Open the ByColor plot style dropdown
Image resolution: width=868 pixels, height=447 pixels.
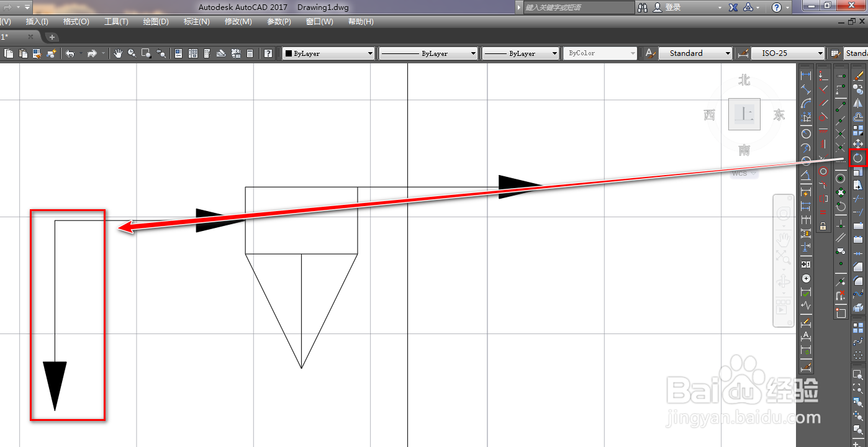tap(600, 53)
